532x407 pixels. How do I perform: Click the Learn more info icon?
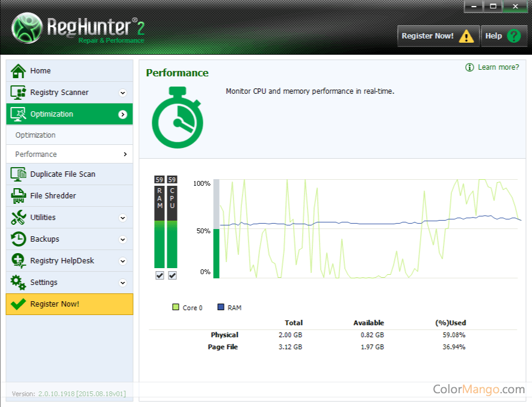pos(469,67)
